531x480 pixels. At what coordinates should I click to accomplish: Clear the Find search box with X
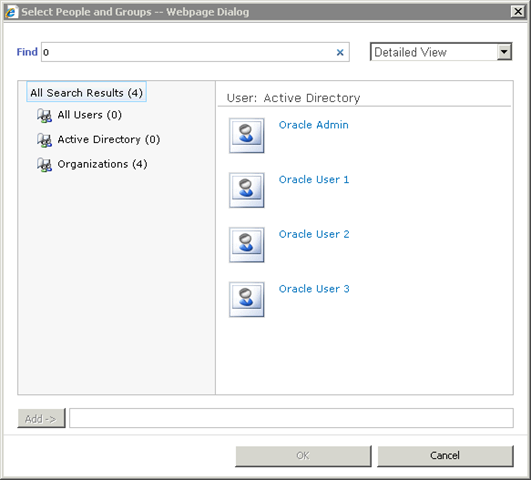(340, 53)
